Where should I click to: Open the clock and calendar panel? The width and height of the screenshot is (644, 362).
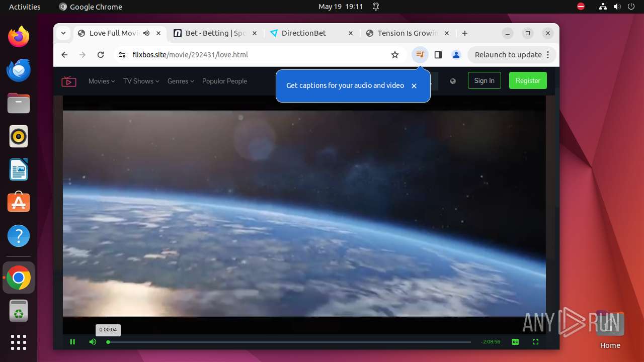coord(341,7)
